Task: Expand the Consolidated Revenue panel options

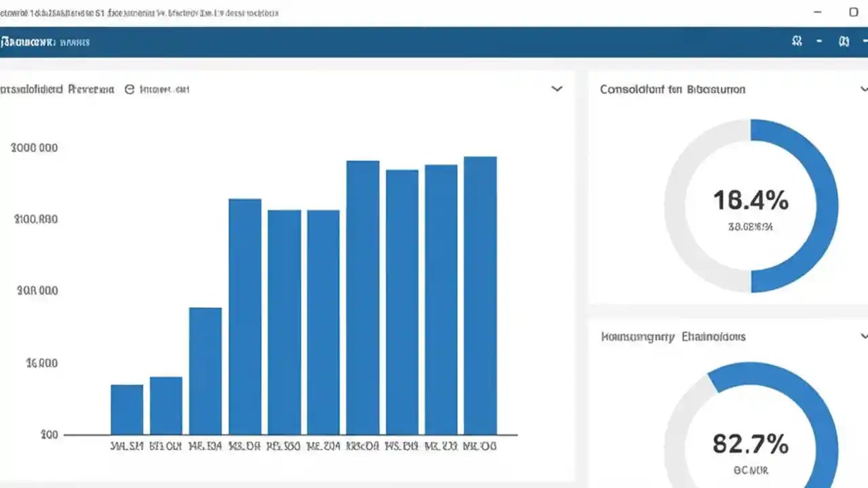Action: (557, 88)
